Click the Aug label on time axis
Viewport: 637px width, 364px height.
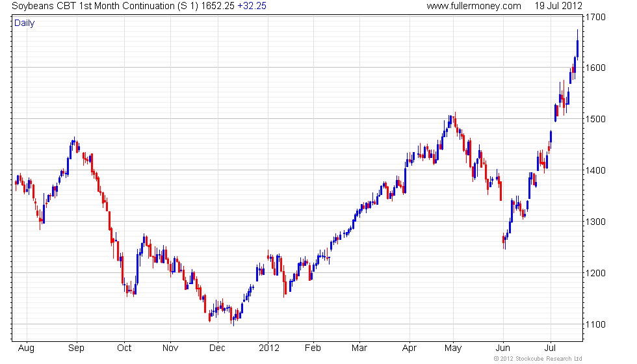click(27, 348)
